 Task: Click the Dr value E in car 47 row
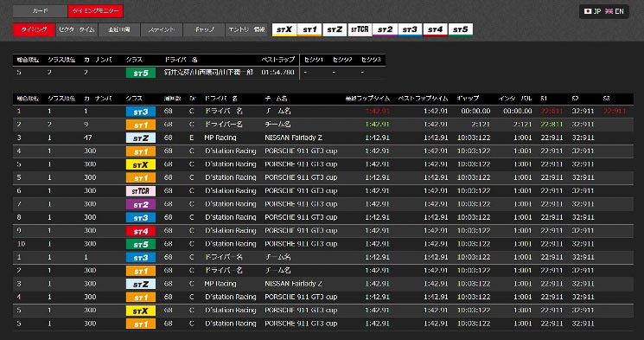point(191,138)
